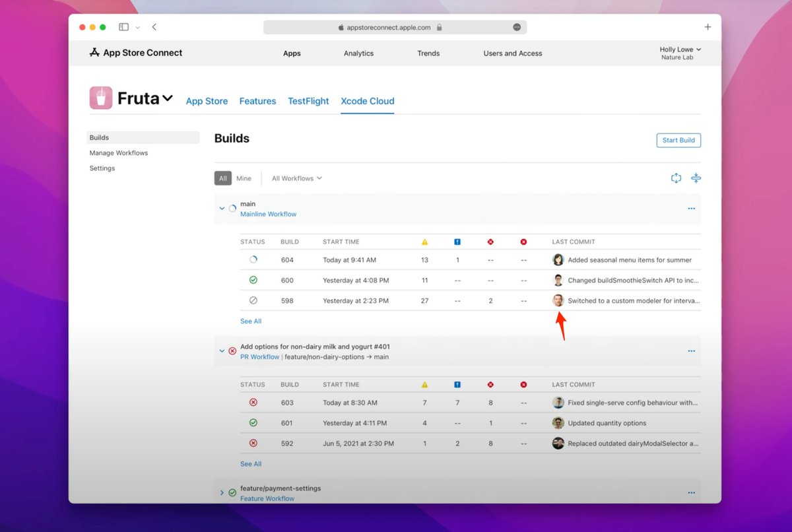The width and height of the screenshot is (792, 532).
Task: Open the more options menu for feature/payment-settings
Action: pos(691,493)
